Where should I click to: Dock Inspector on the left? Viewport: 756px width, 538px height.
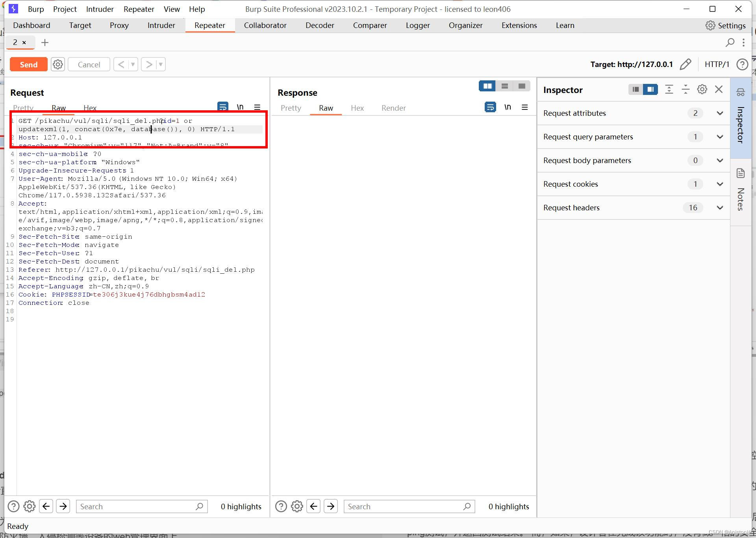pos(636,90)
